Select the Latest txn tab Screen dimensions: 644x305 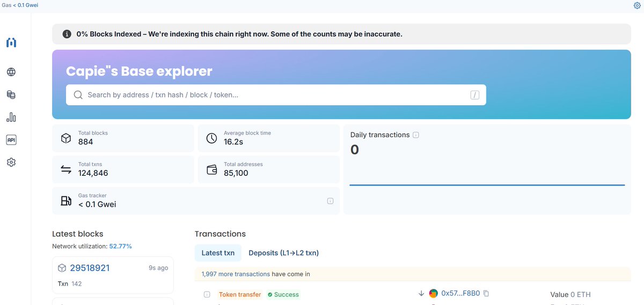click(x=218, y=253)
